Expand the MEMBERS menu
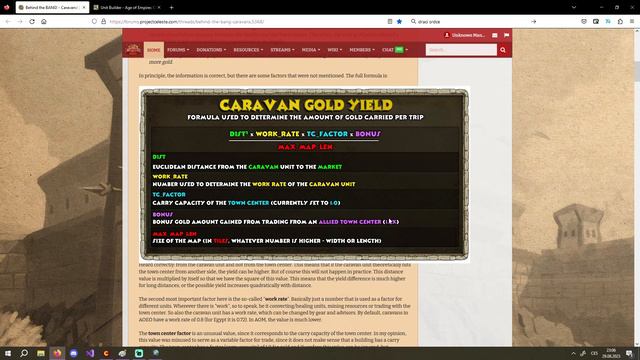The image size is (640, 360). (x=362, y=50)
